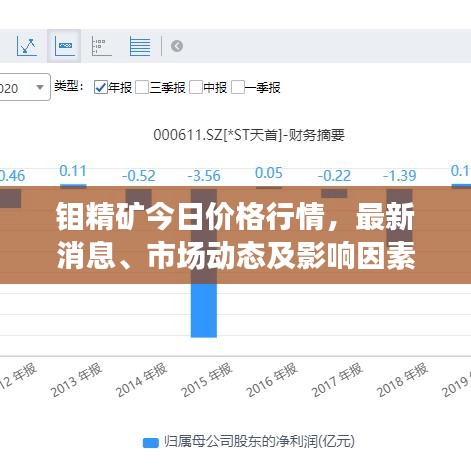
Task: Click the legend text 归属母公司股东的净利润(亿元)
Action: (259, 442)
